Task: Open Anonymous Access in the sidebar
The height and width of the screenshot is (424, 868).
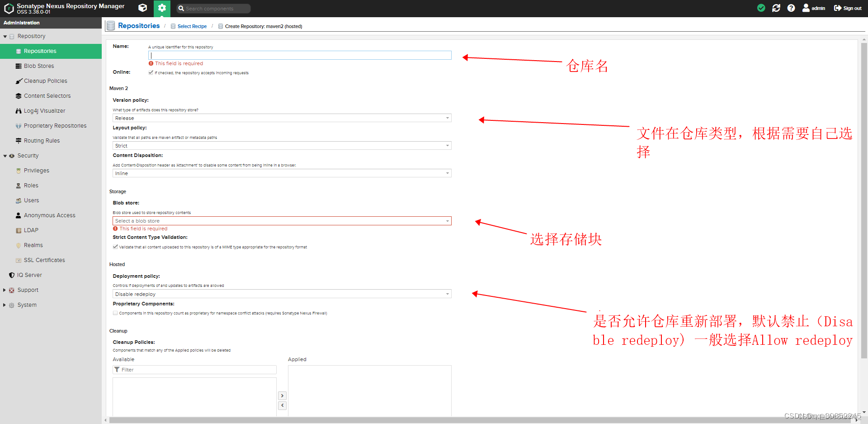Action: (51, 215)
